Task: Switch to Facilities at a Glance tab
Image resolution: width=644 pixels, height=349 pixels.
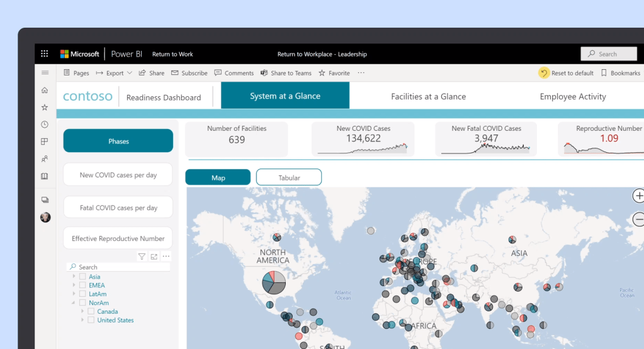Action: (428, 96)
